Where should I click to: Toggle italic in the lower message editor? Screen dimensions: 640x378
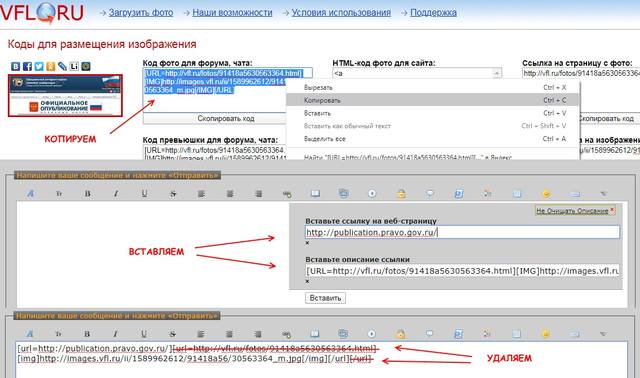coord(115,334)
